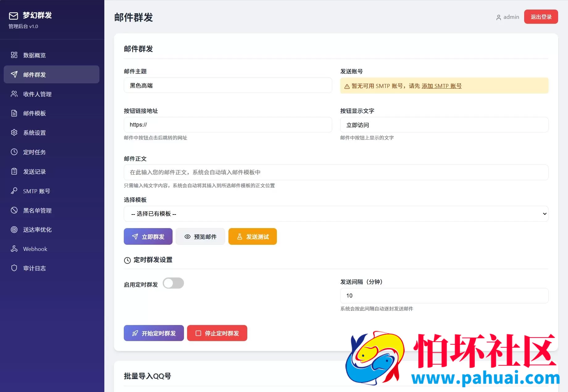Click 开始定时群发 button
Screen dimensions: 568x392
[x=154, y=333]
